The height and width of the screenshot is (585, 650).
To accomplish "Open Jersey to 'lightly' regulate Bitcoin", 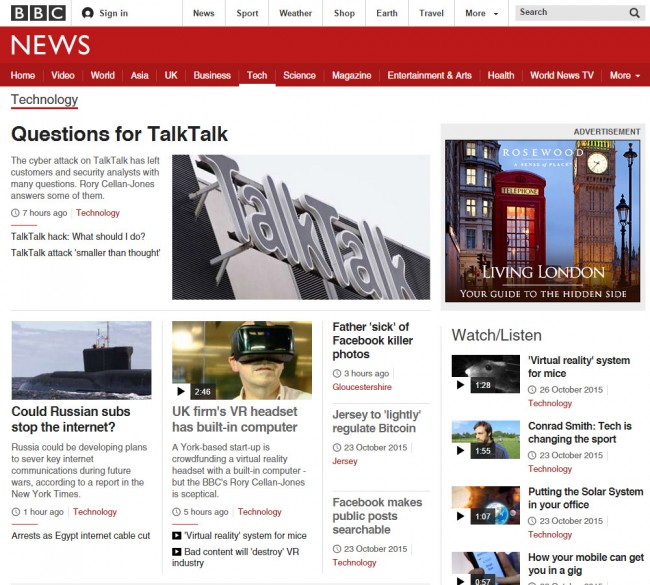I will (376, 421).
